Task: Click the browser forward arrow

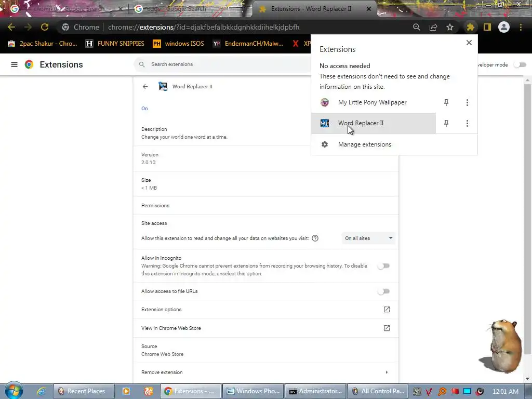Action: tap(28, 27)
